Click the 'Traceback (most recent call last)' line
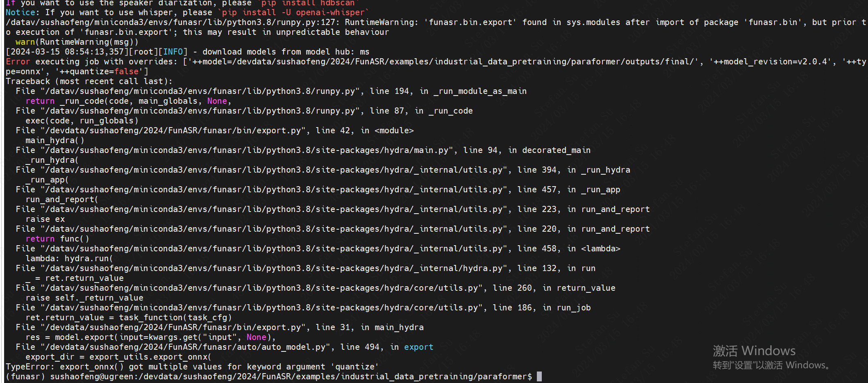 pyautogui.click(x=89, y=81)
